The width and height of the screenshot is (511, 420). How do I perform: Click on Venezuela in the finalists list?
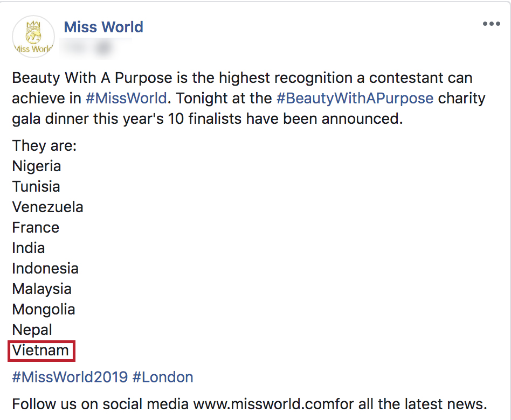47,207
